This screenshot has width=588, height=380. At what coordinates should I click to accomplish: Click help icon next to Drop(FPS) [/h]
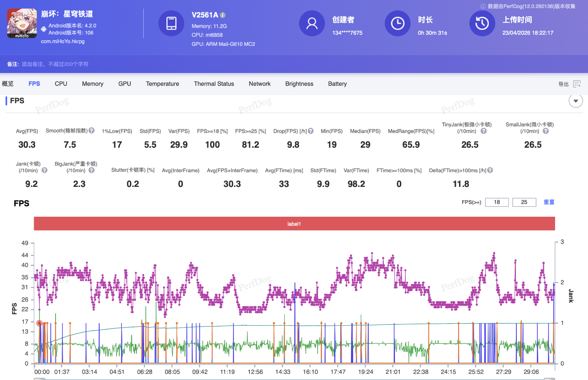tap(310, 131)
